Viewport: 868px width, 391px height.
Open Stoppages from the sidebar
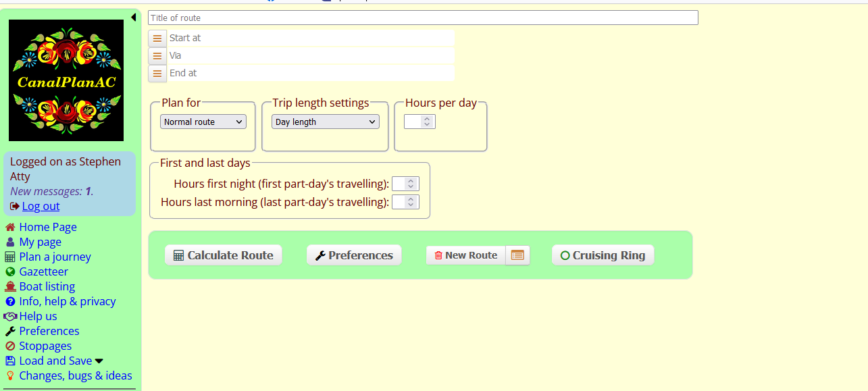pos(45,346)
